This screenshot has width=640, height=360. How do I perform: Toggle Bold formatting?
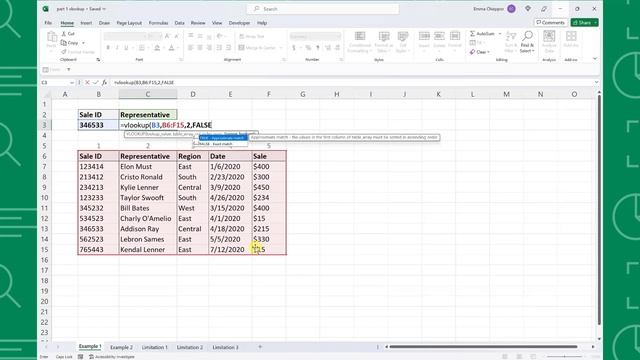[x=108, y=48]
